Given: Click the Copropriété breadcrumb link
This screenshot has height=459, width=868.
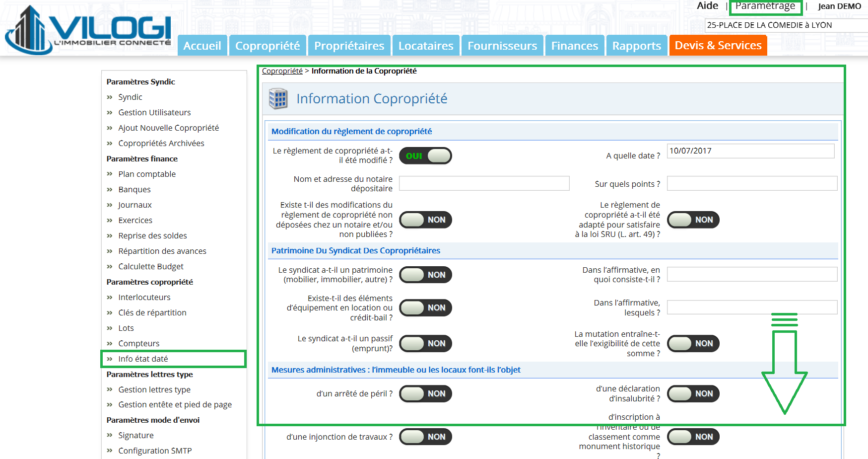Looking at the screenshot, I should [282, 71].
